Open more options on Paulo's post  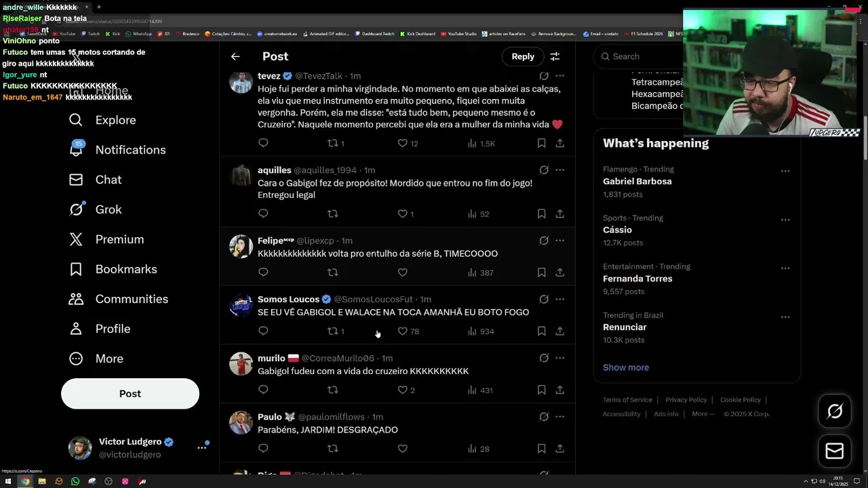559,417
